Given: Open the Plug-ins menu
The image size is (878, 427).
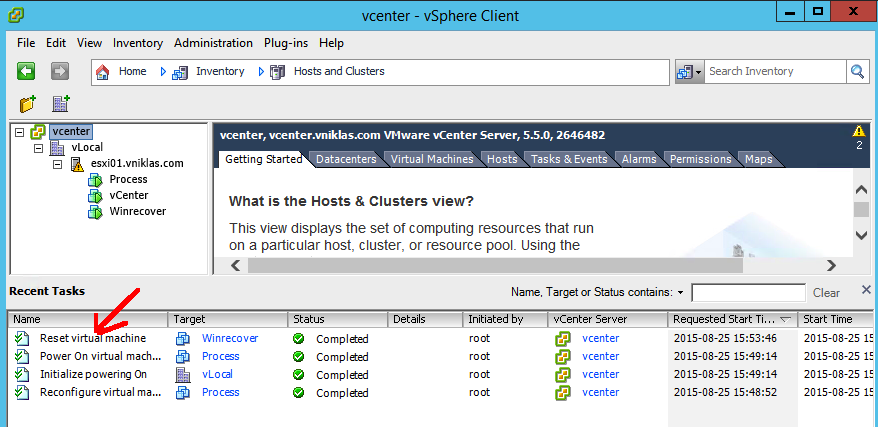Looking at the screenshot, I should (x=286, y=43).
